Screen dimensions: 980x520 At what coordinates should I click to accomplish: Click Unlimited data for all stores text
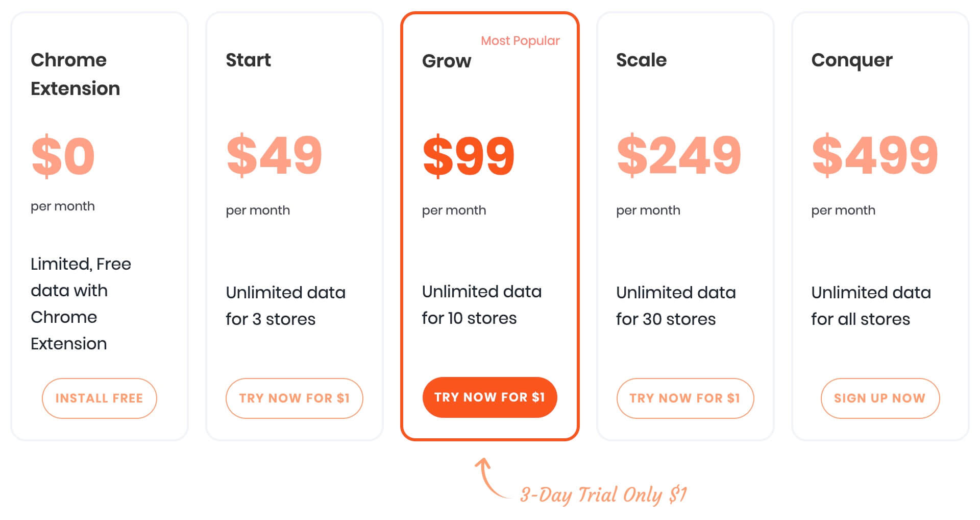click(x=871, y=305)
